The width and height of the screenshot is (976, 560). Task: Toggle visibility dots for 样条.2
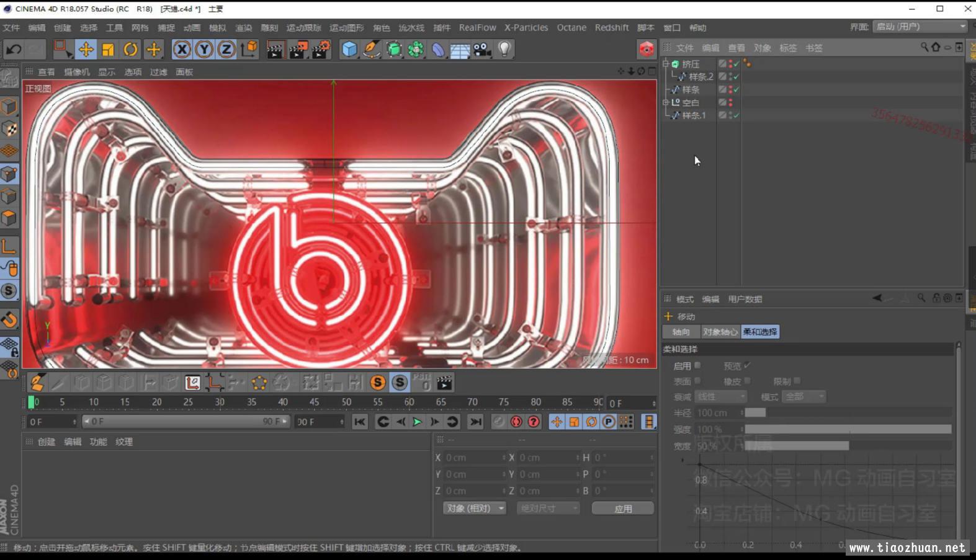(730, 77)
